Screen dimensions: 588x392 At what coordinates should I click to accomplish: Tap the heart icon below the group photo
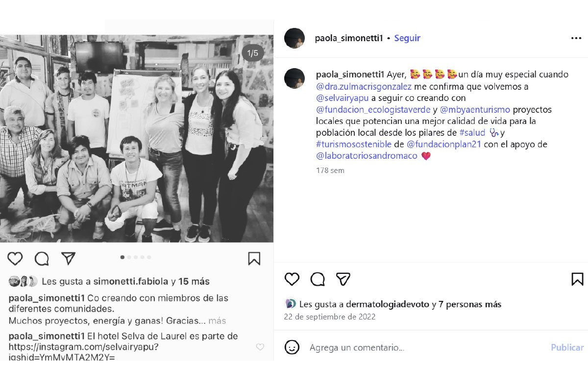15,259
